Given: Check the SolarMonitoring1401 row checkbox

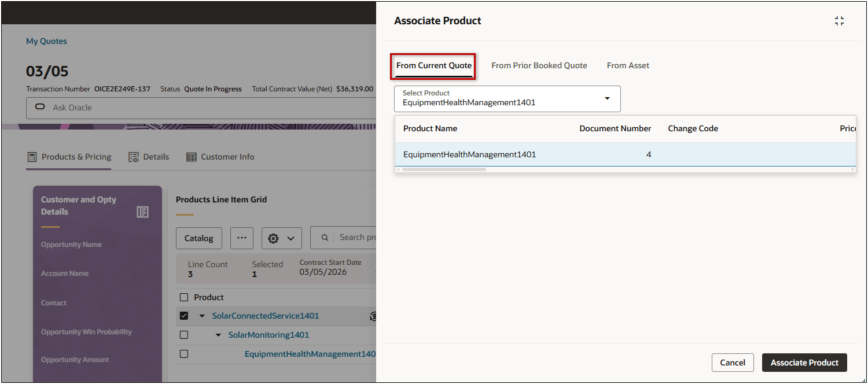Looking at the screenshot, I should click(184, 335).
